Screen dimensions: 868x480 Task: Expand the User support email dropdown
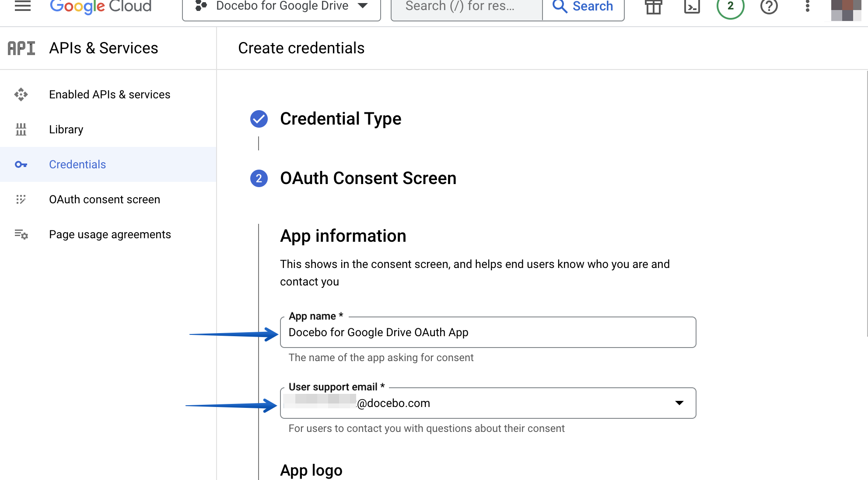pyautogui.click(x=679, y=403)
